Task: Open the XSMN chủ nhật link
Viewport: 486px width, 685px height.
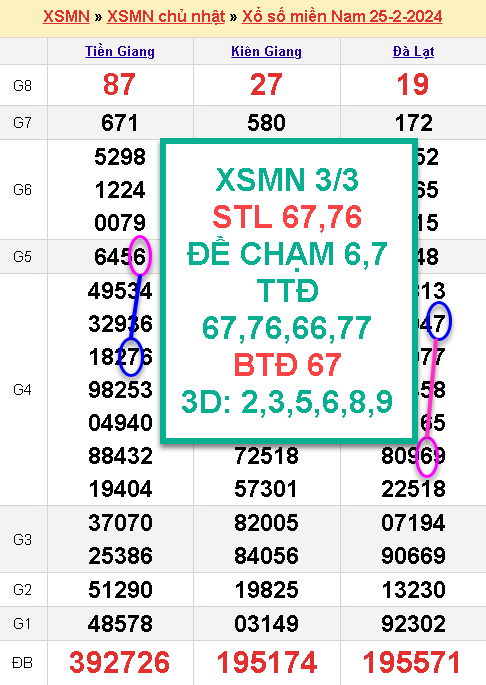Action: [x=166, y=17]
